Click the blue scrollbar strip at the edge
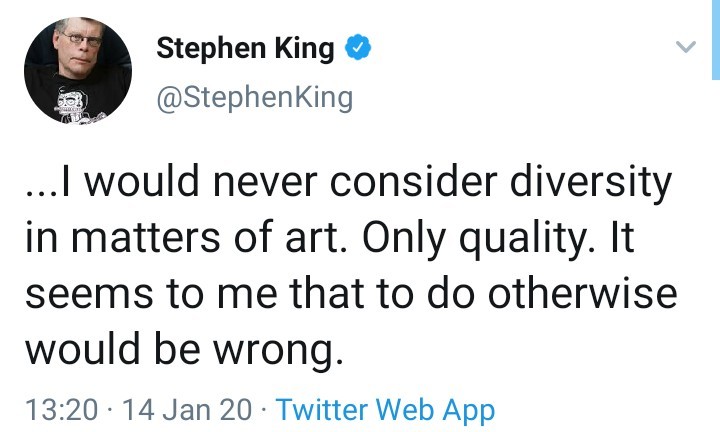 715,40
